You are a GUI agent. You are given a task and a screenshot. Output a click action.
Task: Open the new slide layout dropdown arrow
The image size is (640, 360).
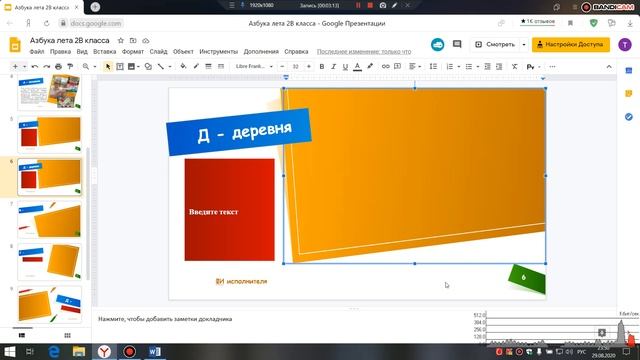click(24, 67)
